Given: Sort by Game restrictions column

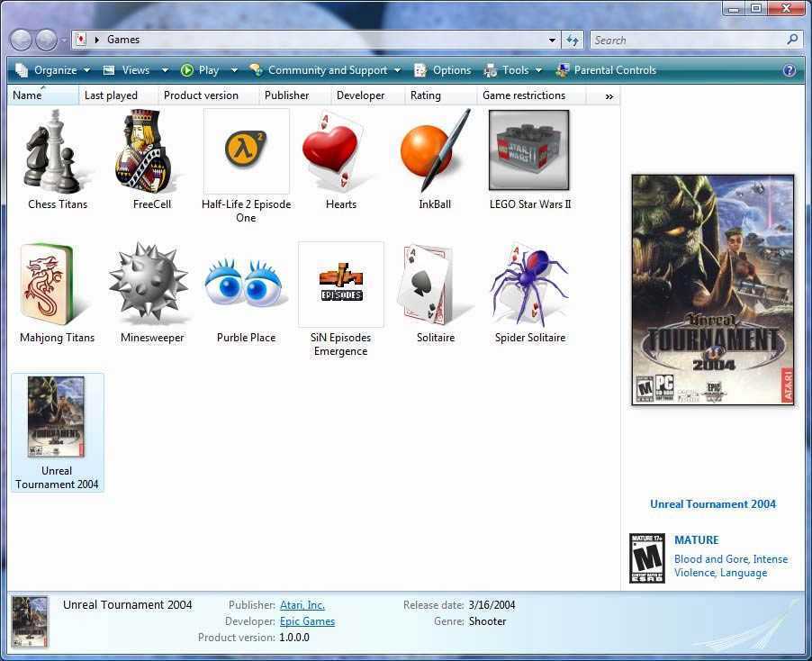Looking at the screenshot, I should [x=531, y=95].
